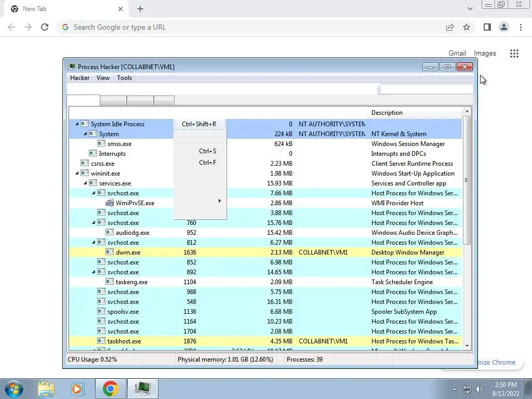The width and height of the screenshot is (532, 399).
Task: Click 'Processes: 39' in status bar
Action: 304,360
